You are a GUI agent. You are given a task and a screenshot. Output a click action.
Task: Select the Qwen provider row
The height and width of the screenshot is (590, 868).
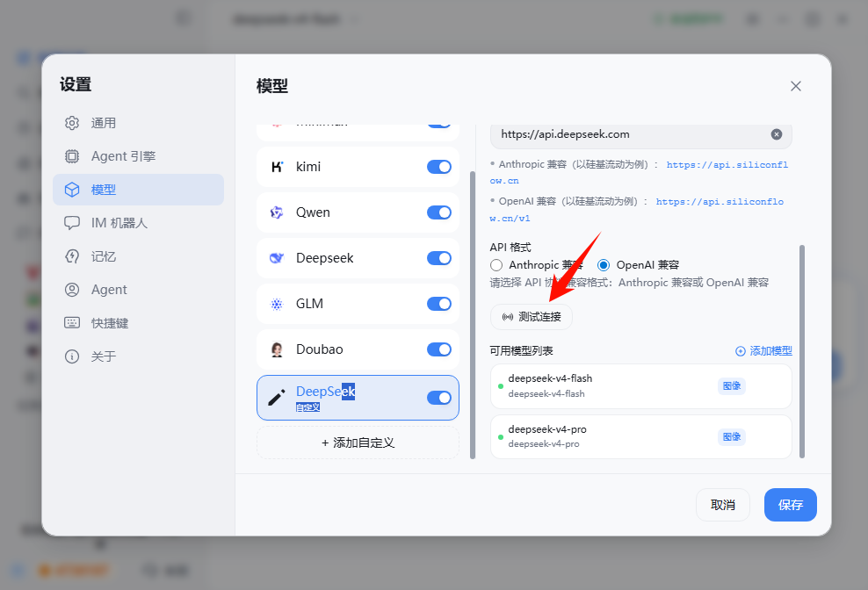[x=358, y=212]
